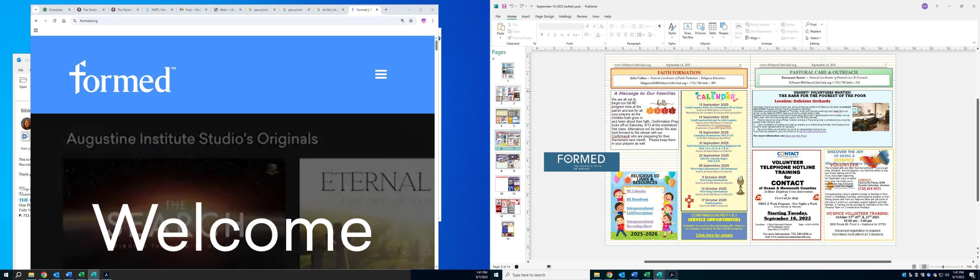Click the Publisher horizontal scrollbar
Image resolution: width=980 pixels, height=280 pixels.
767,262
